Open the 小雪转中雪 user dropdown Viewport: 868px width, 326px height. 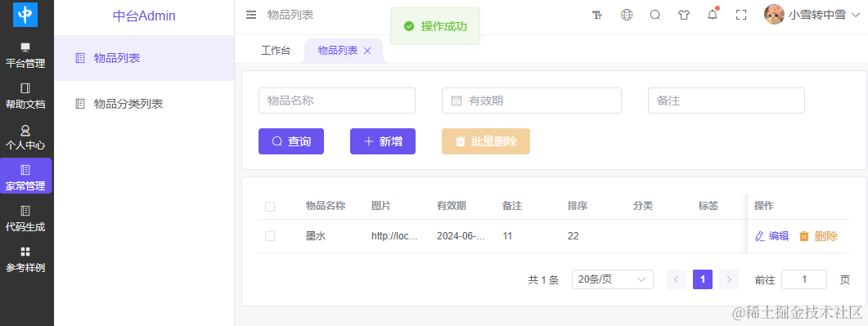tap(812, 15)
